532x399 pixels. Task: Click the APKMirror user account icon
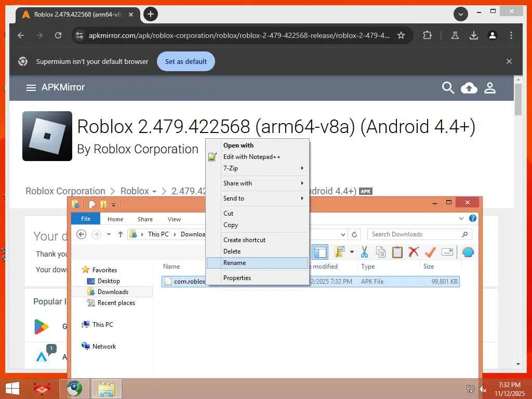click(490, 87)
